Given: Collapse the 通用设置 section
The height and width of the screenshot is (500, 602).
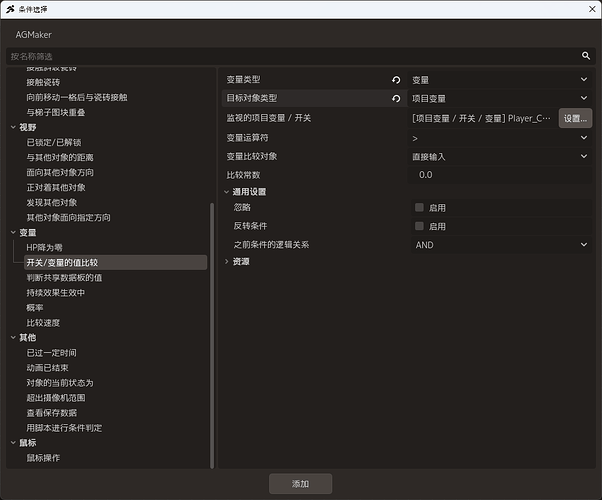Looking at the screenshot, I should [x=227, y=192].
